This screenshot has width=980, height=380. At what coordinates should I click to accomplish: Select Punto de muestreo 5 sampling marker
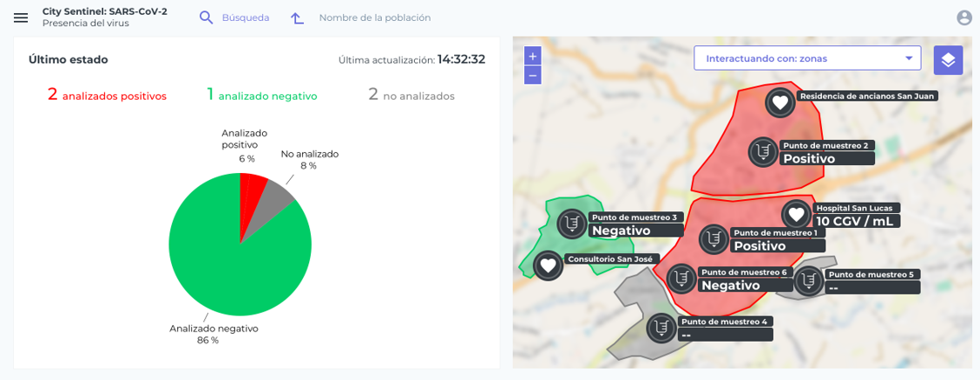pyautogui.click(x=809, y=280)
